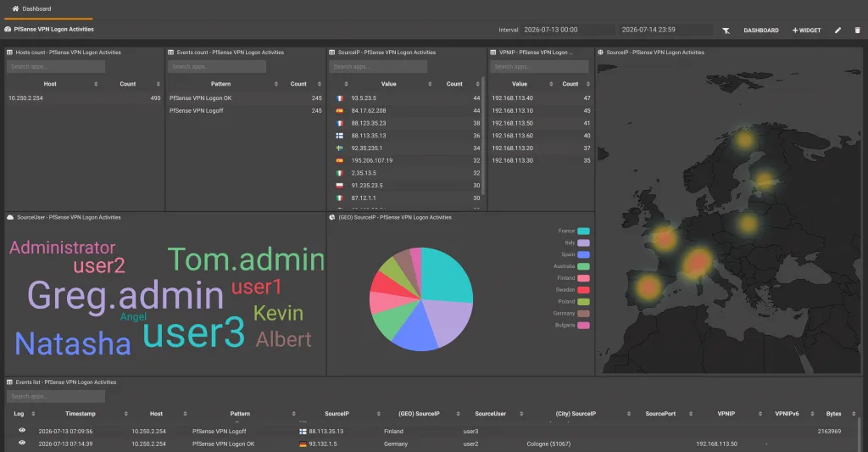Click the PfSense VPN Logoff row in Events count widget

pyautogui.click(x=246, y=111)
